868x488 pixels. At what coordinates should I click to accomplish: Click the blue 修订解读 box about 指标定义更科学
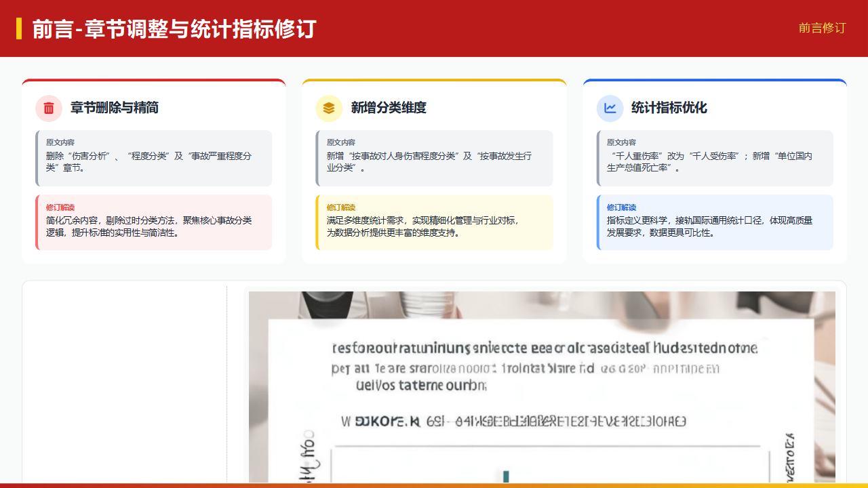[715, 222]
